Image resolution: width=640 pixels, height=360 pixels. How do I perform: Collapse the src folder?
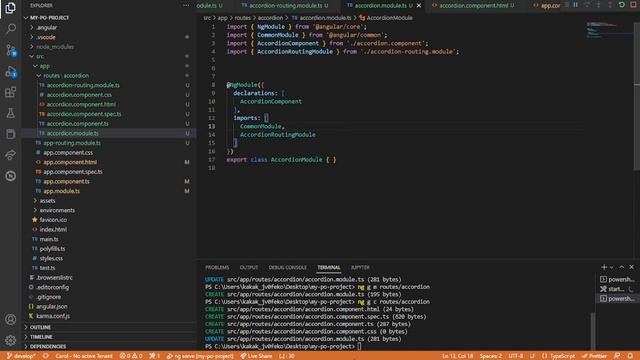coord(40,56)
